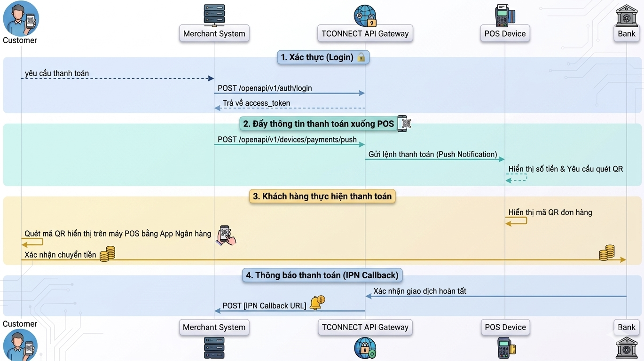Click the "1. Xác thực (Login)" step title
The height and width of the screenshot is (361, 644).
click(323, 57)
